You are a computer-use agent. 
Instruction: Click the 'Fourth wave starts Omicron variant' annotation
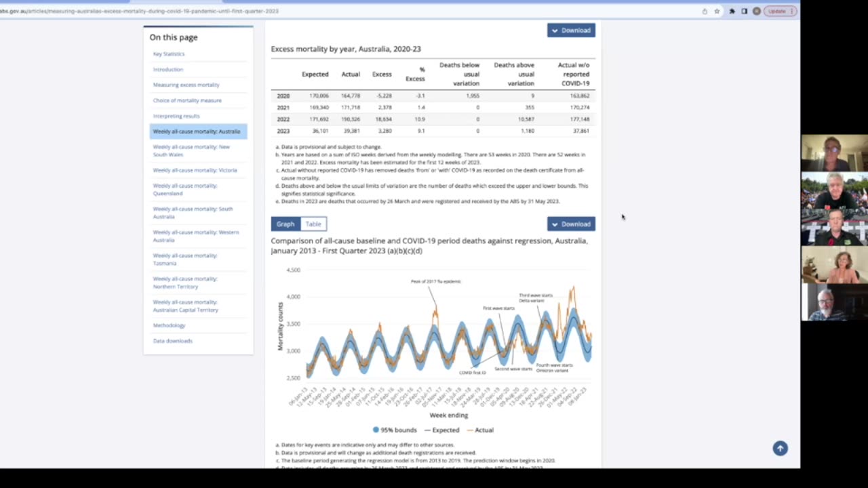tap(554, 367)
